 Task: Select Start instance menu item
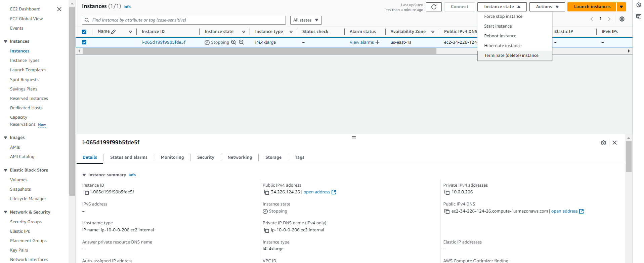tap(515, 26)
